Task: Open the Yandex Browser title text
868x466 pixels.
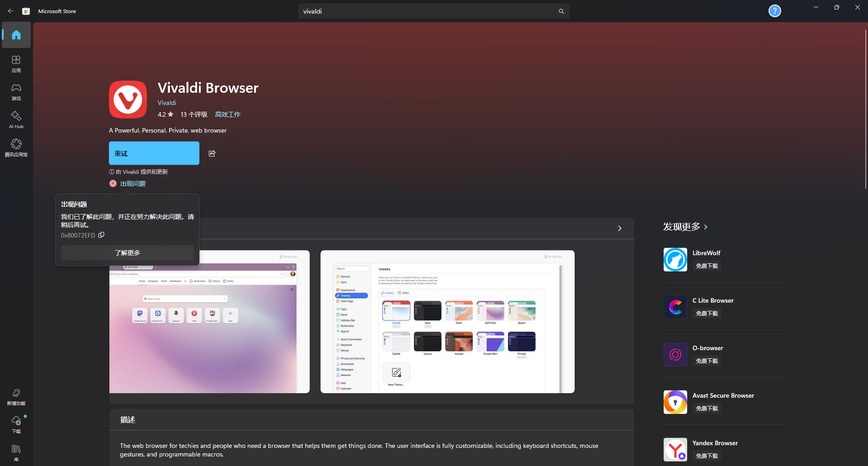Action: coord(715,443)
